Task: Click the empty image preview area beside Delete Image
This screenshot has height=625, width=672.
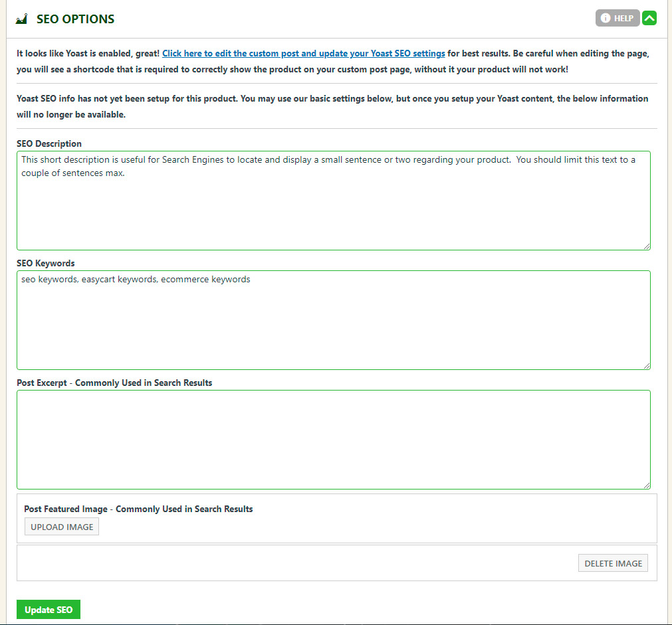Action: click(x=292, y=563)
